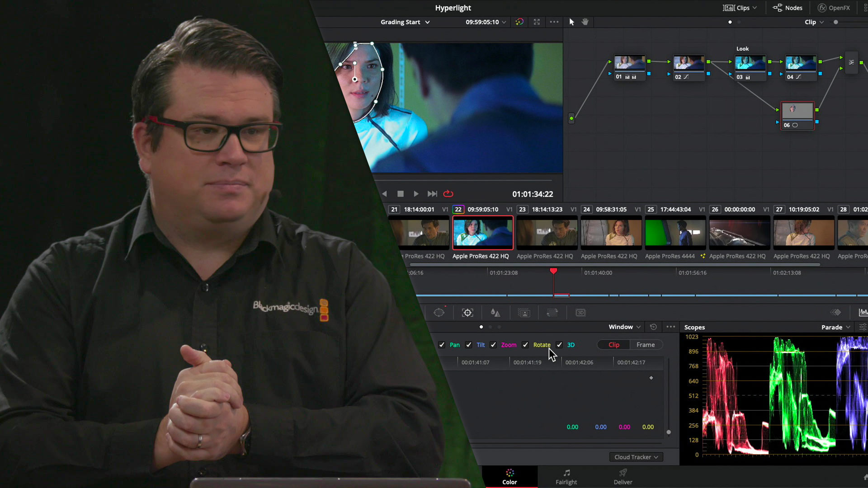
Task: Select clip 26 thumbnail
Action: pos(740,233)
